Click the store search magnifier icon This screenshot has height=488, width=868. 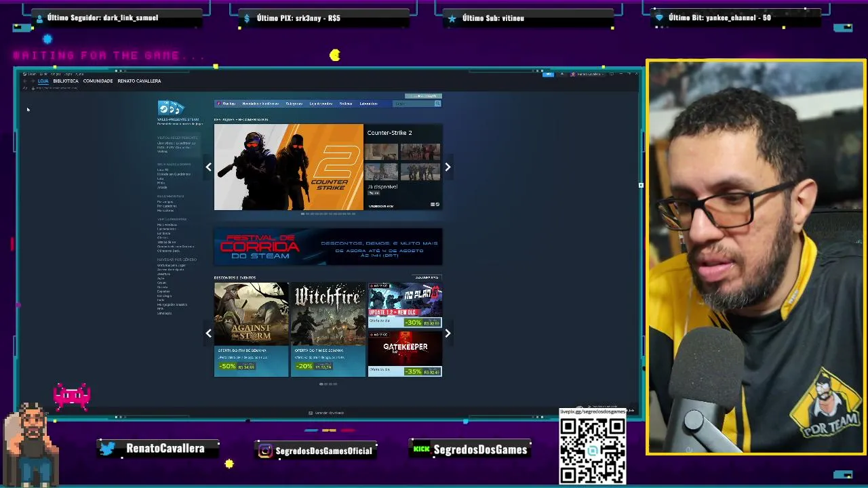coord(437,104)
